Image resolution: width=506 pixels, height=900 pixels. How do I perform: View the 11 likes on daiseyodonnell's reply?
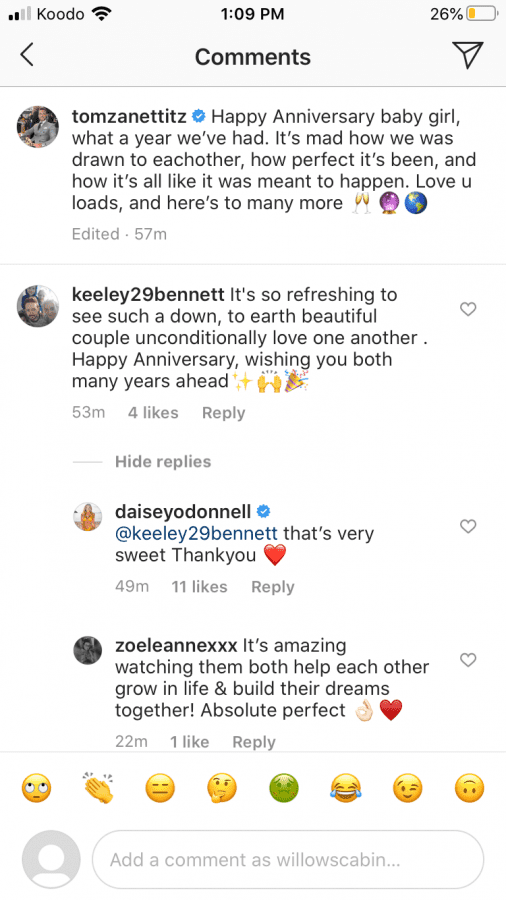tap(199, 587)
